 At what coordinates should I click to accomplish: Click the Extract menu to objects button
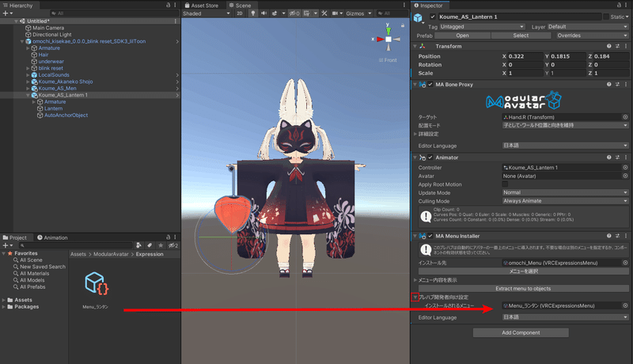click(523, 289)
